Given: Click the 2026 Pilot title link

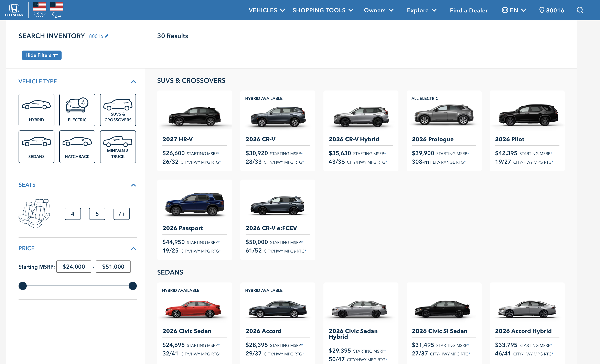Looking at the screenshot, I should click(510, 139).
